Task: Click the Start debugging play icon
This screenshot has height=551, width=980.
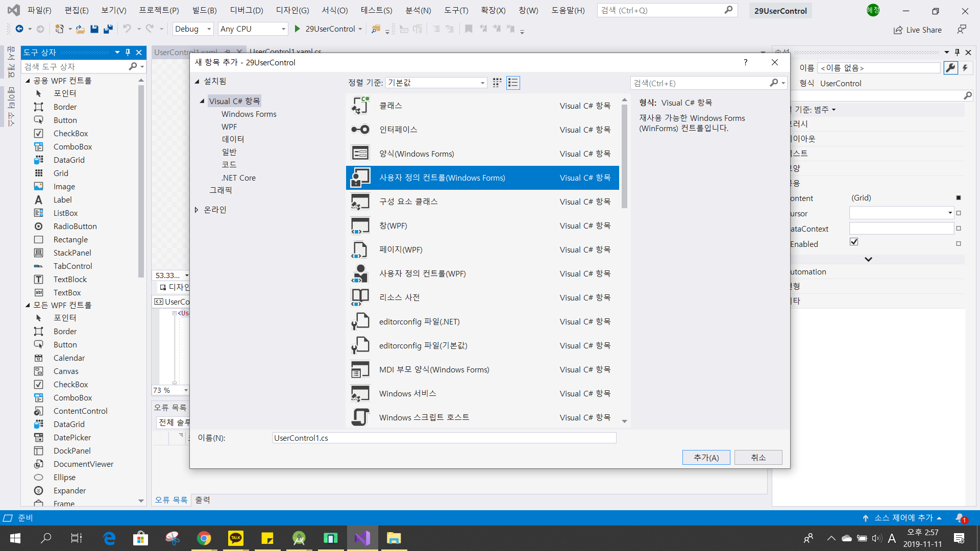Action: click(x=298, y=29)
